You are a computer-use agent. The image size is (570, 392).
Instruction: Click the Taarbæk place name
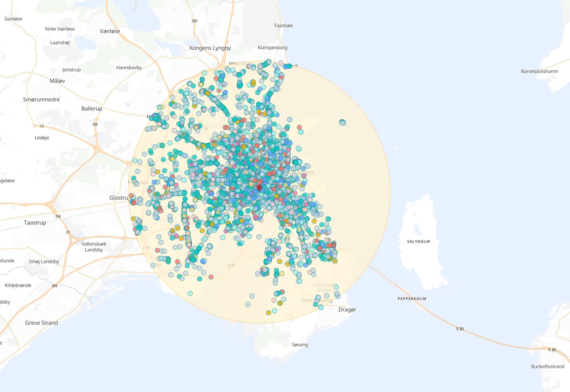283,25
